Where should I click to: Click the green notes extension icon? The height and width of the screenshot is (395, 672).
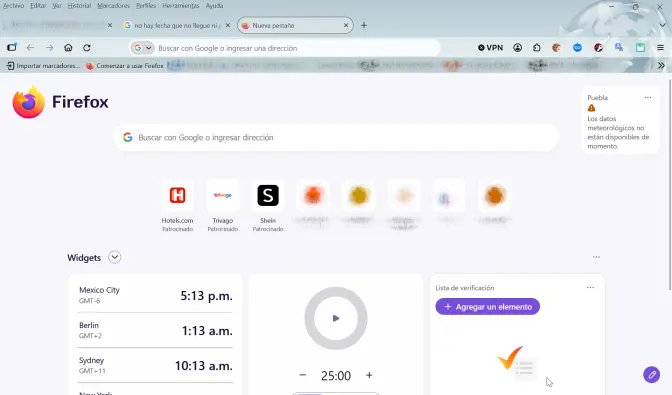640,48
